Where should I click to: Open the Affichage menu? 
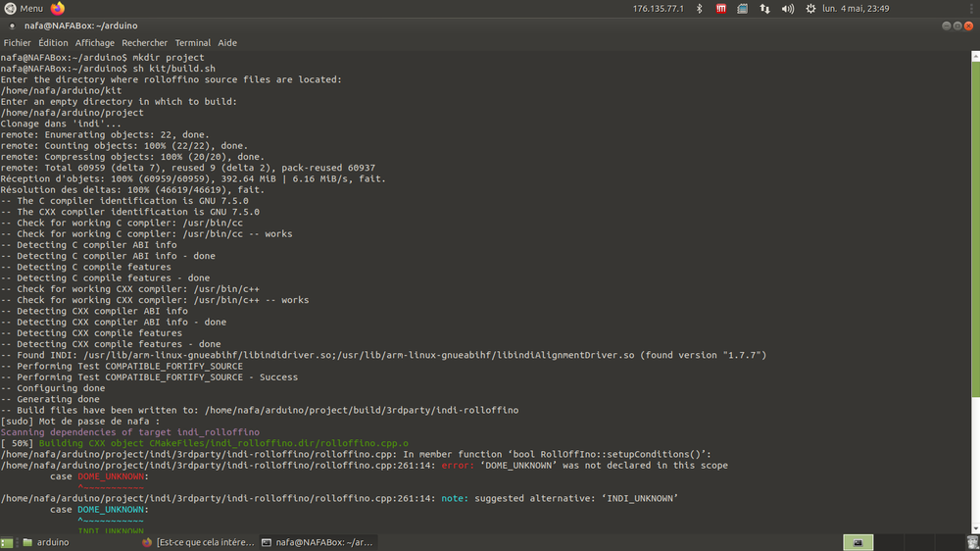coord(94,42)
